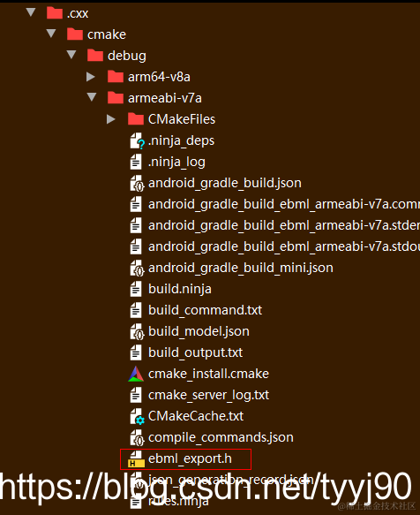Collapse the debug folder arrow
The image size is (420, 515).
point(71,55)
